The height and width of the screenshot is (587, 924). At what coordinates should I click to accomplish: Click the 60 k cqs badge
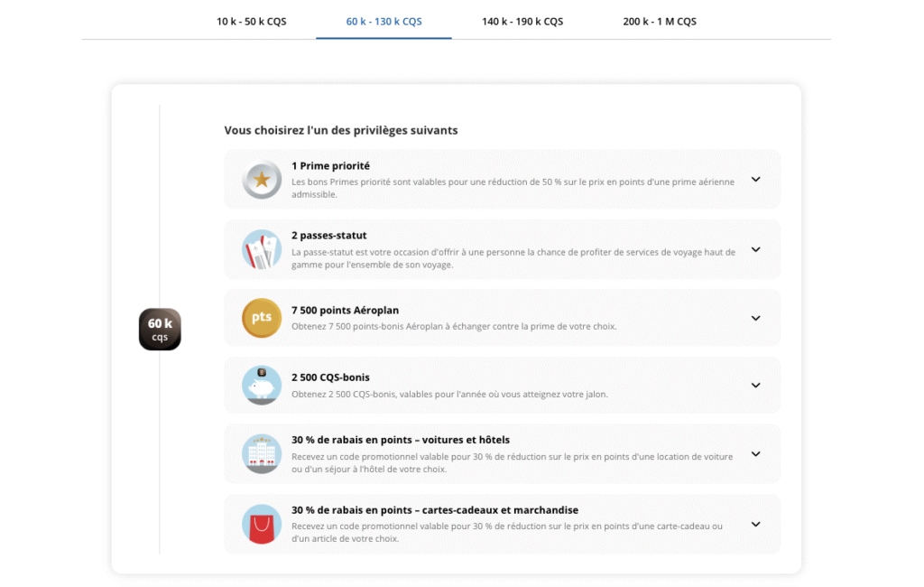pos(159,329)
